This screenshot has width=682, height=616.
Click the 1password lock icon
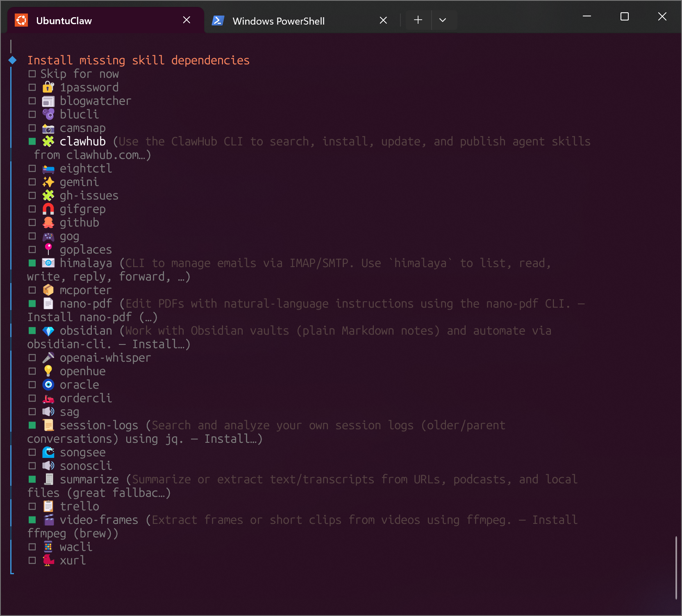(48, 87)
